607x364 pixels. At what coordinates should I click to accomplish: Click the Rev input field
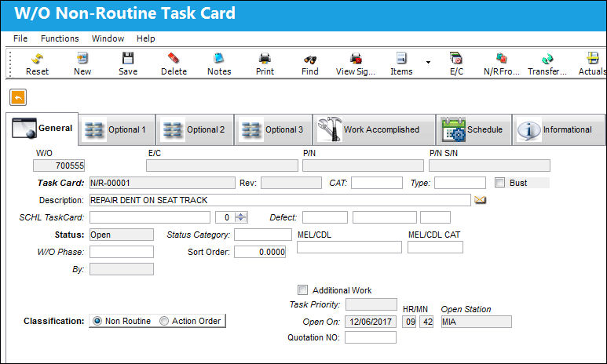(x=291, y=183)
